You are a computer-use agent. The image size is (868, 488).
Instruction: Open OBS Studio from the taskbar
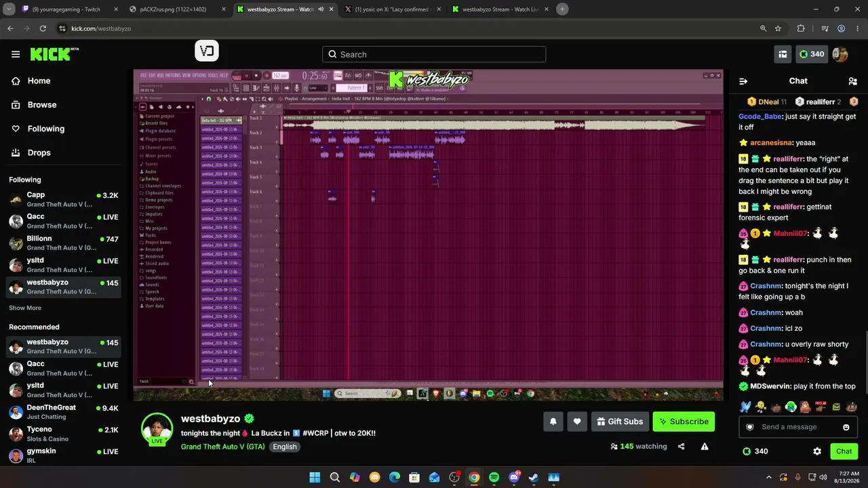(x=454, y=477)
